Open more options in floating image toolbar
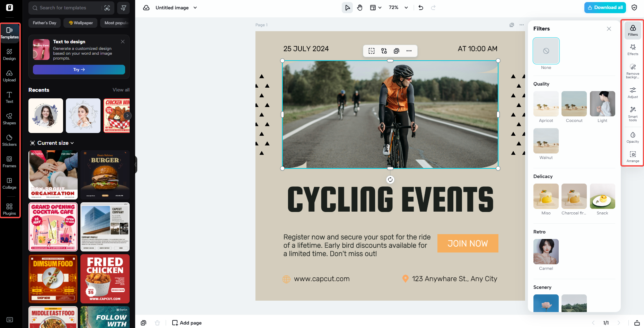The height and width of the screenshot is (328, 644). tap(409, 51)
